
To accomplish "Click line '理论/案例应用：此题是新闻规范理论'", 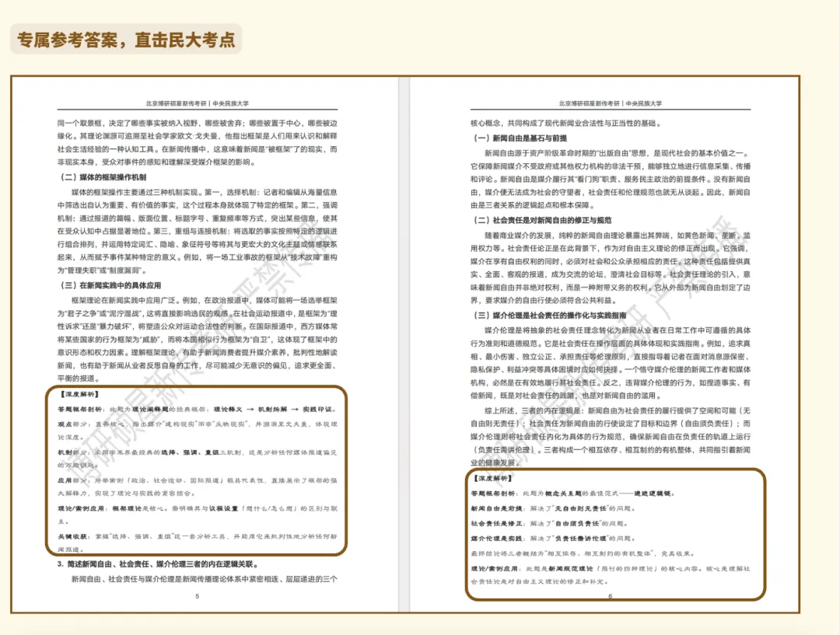I will click(611, 569).
